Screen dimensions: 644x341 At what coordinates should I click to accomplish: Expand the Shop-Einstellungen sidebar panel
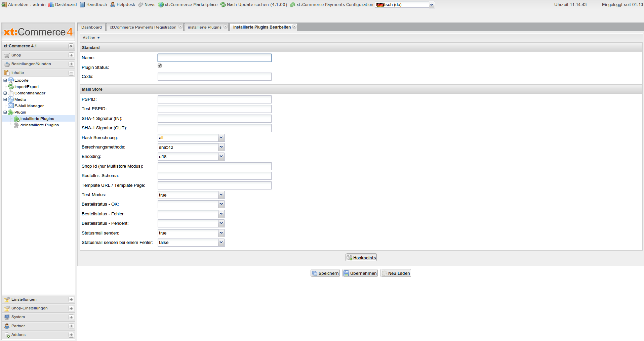tap(71, 308)
